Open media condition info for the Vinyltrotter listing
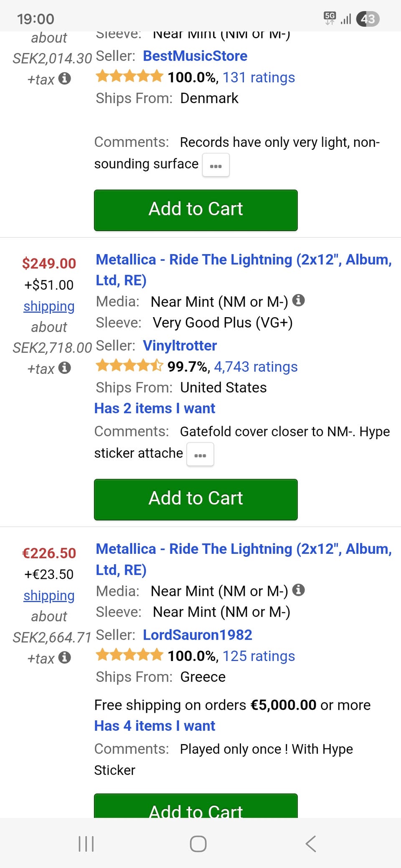 298,300
